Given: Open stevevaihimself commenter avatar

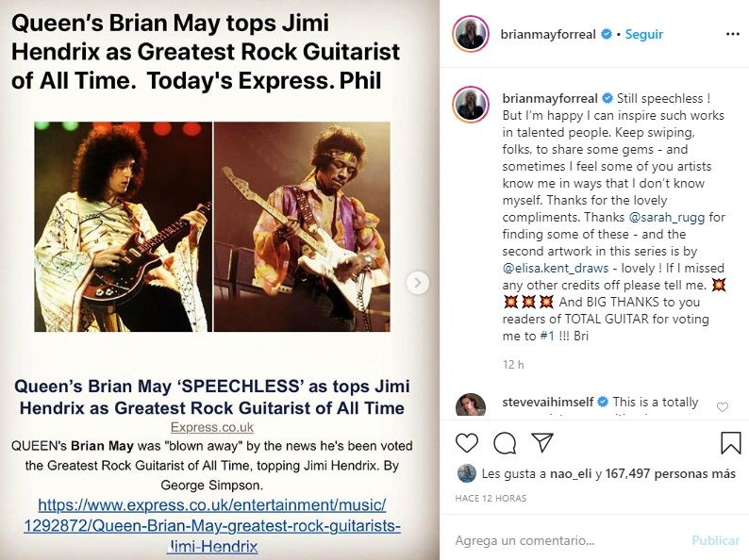Looking at the screenshot, I should coord(472,406).
